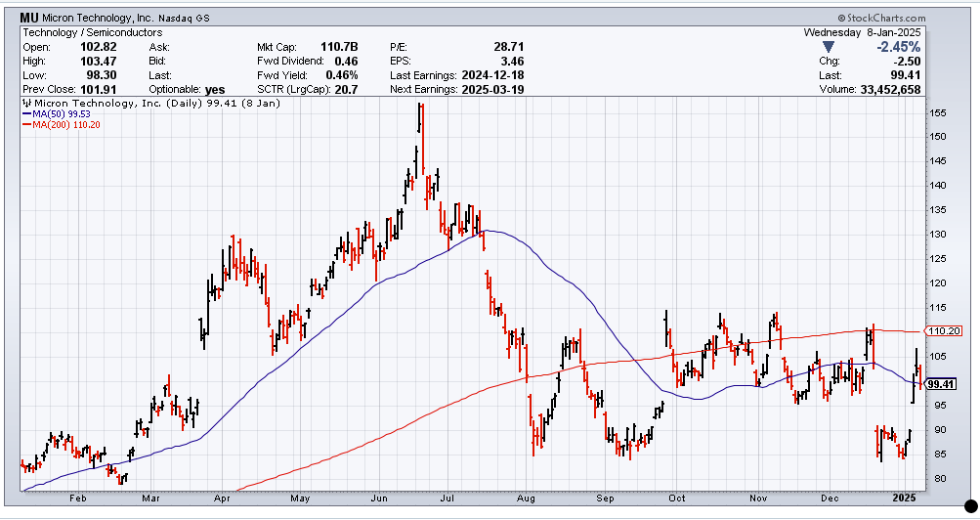
Task: Click the -2.45% percent change value
Action: point(898,47)
